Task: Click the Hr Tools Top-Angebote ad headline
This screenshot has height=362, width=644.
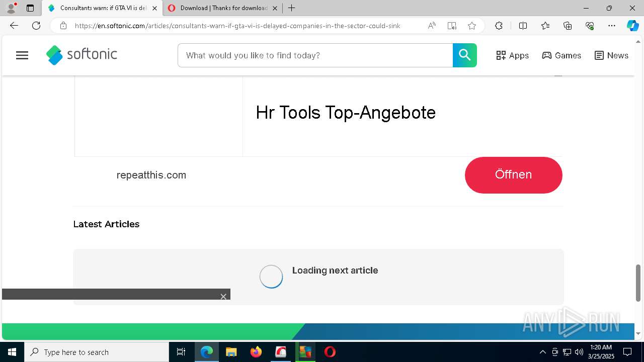Action: click(346, 112)
